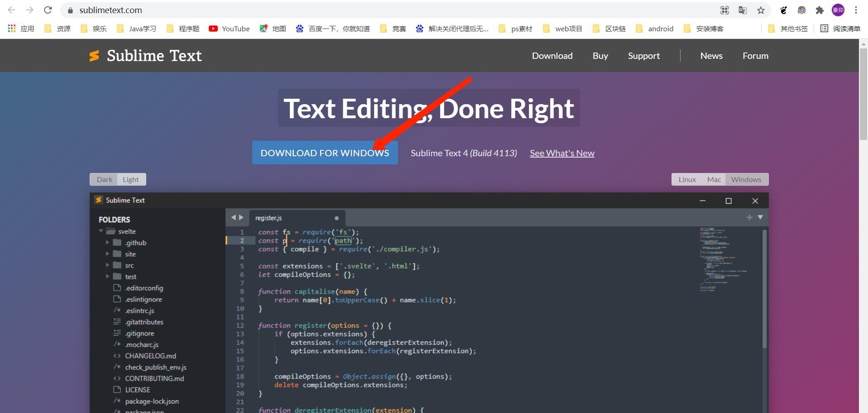Go to News in site navigation
The image size is (868, 413).
(x=711, y=56)
